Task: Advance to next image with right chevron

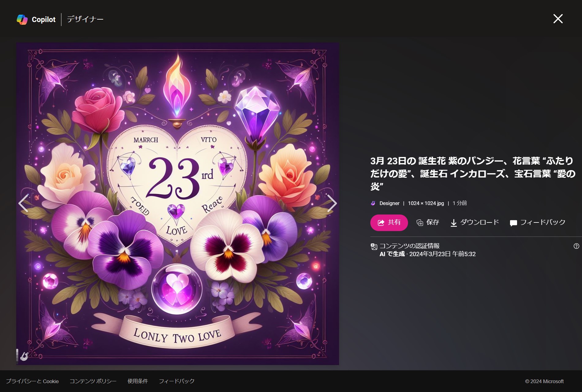Action: 331,203
